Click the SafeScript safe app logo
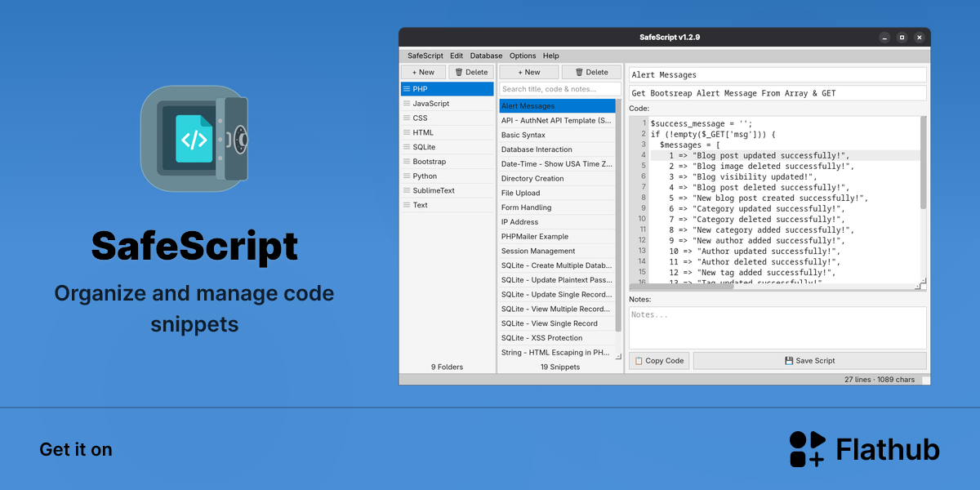Image resolution: width=980 pixels, height=490 pixels. click(194, 139)
